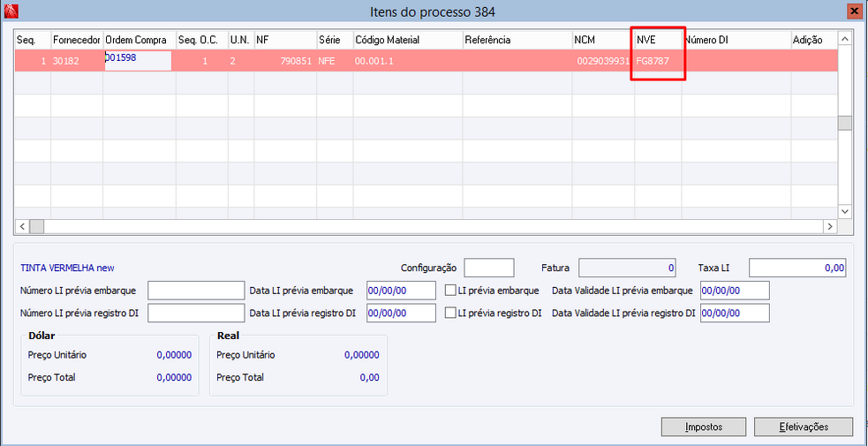Click Série cell NFE
The width and height of the screenshot is (868, 446).
pyautogui.click(x=335, y=61)
